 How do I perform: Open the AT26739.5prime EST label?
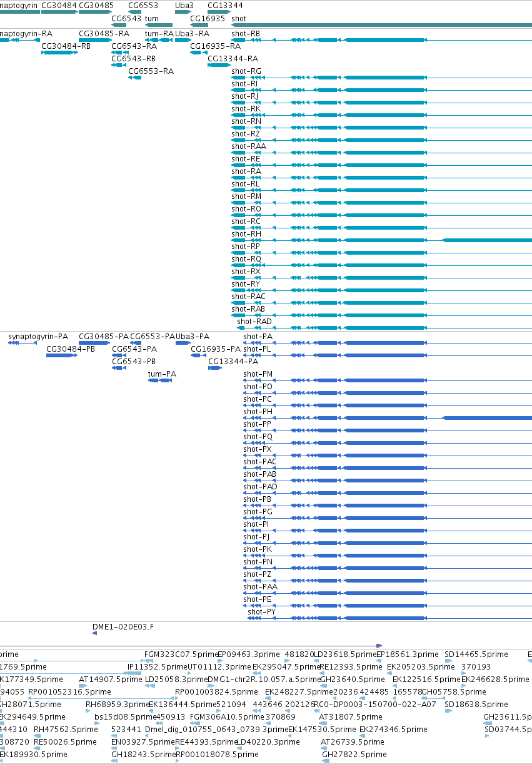pos(353,741)
